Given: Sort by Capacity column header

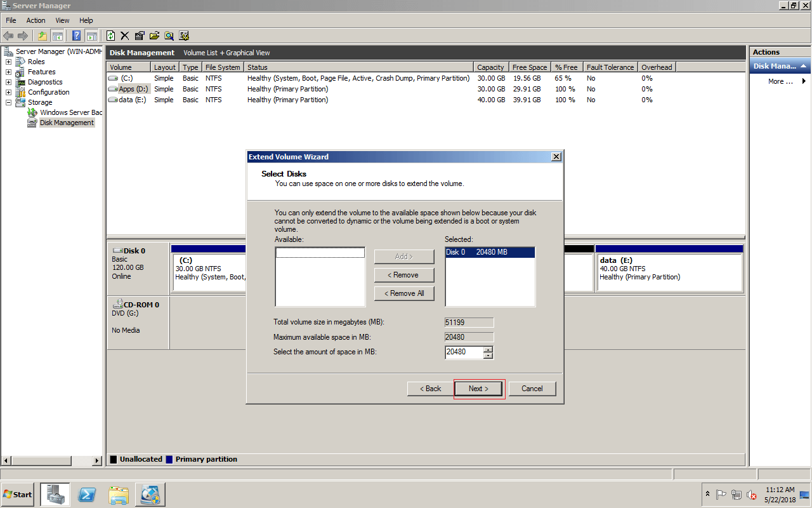Looking at the screenshot, I should click(x=492, y=67).
